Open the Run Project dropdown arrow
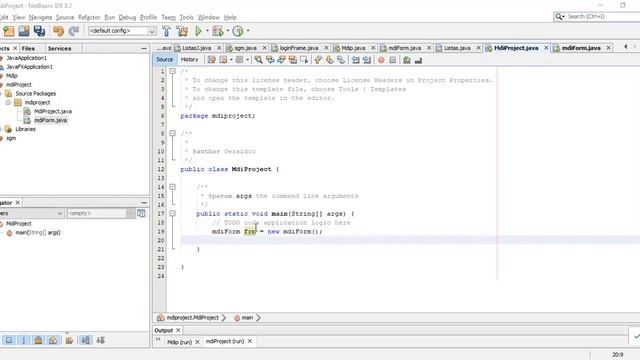The width and height of the screenshot is (640, 360). tap(207, 31)
